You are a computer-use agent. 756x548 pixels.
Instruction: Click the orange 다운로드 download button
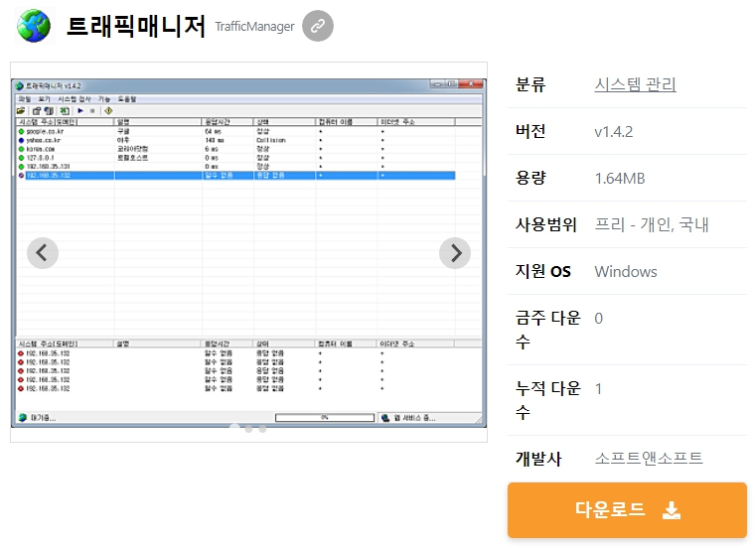[627, 510]
